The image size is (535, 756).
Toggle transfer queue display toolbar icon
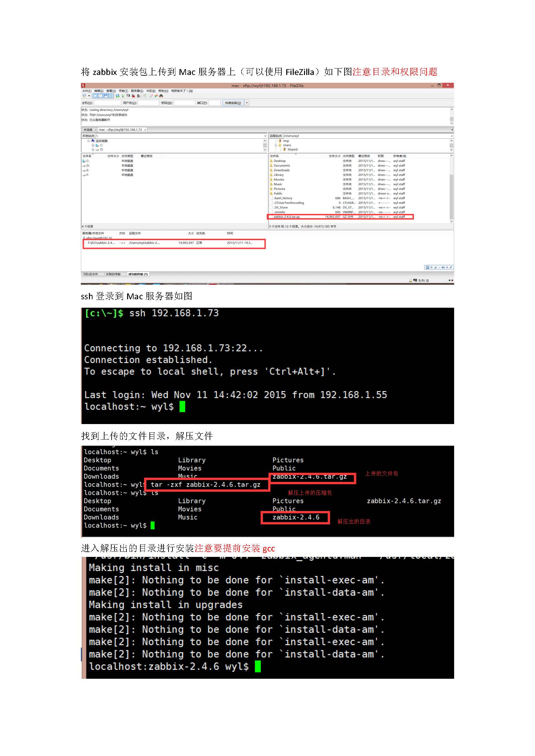click(x=111, y=96)
